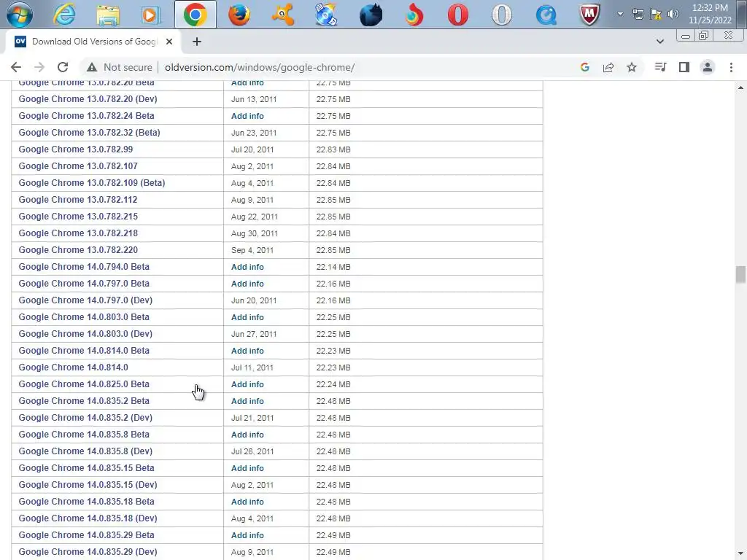Open Google Chrome 14.0.797.0 (Dev) link
Image resolution: width=747 pixels, height=560 pixels.
pos(85,300)
